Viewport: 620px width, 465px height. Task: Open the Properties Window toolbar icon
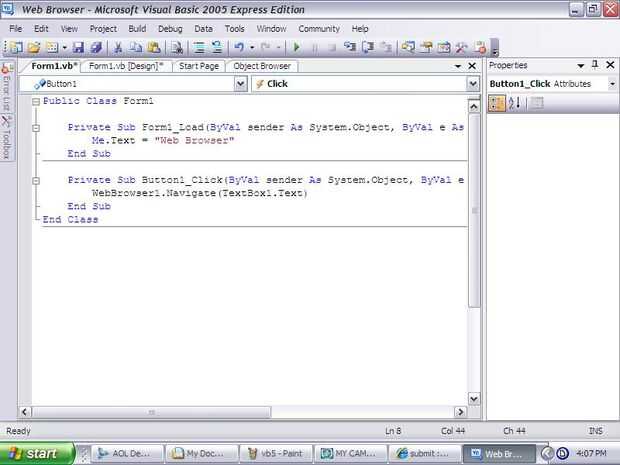pos(426,47)
